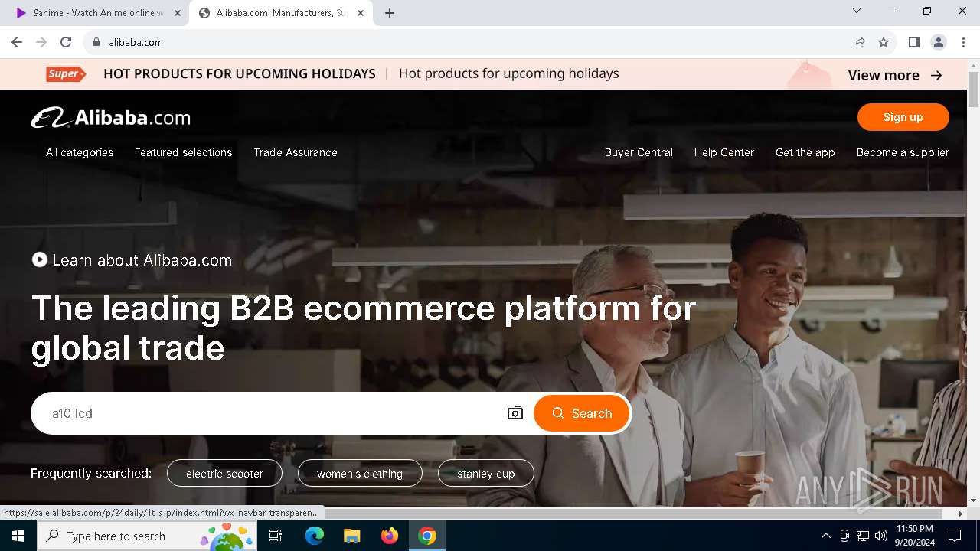This screenshot has width=980, height=551.
Task: Open the Trade Assurance menu
Action: 296,152
